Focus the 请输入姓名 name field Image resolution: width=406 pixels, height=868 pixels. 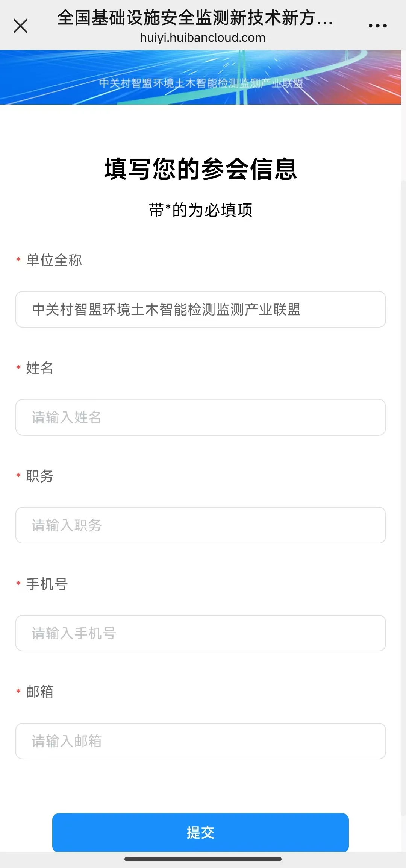click(x=201, y=417)
